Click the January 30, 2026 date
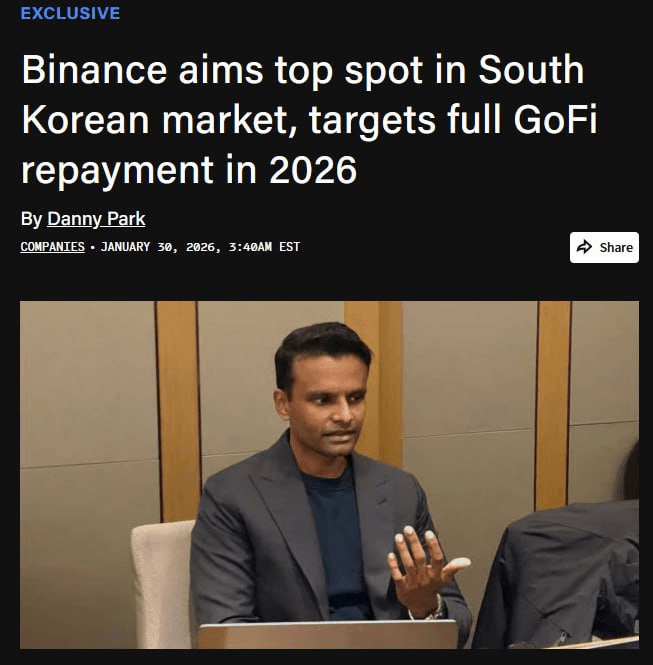 161,247
